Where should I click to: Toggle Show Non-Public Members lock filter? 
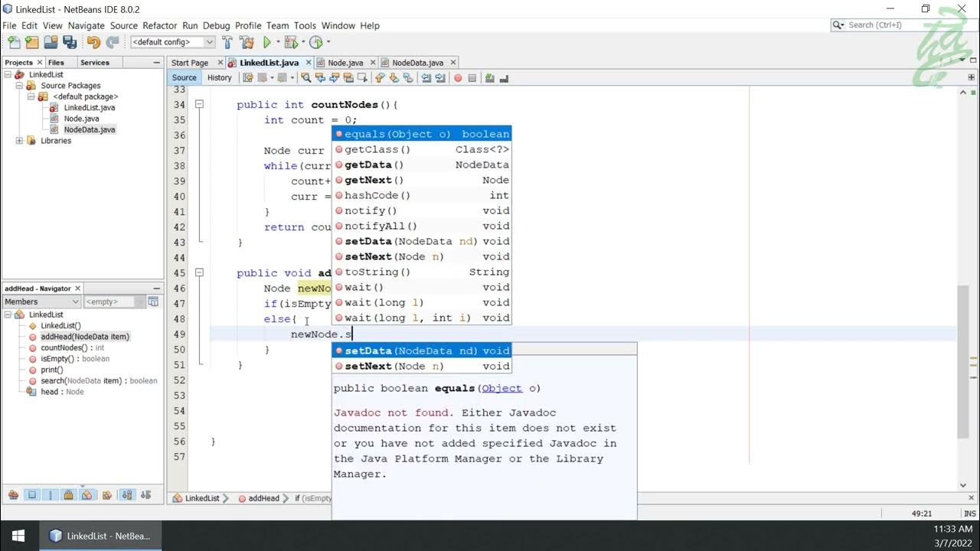click(68, 495)
